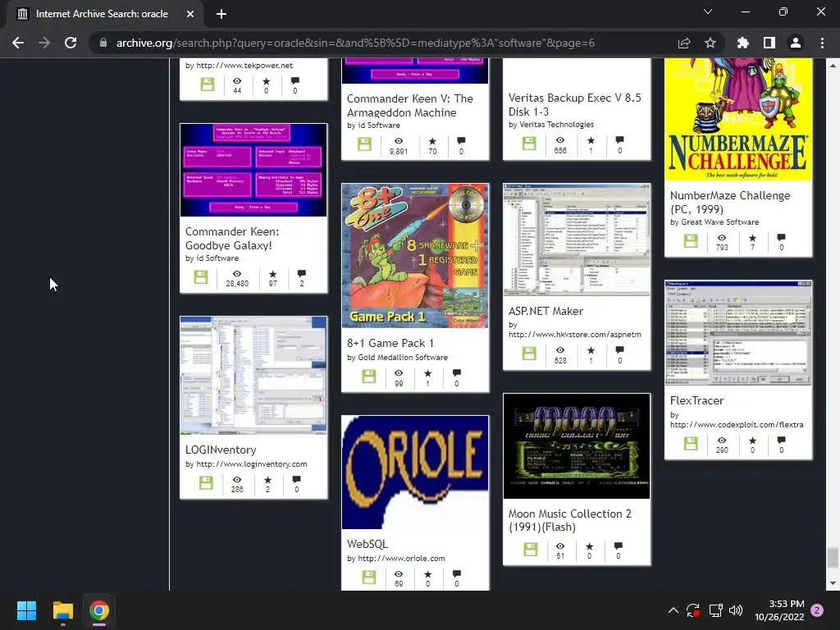Click the eye icon on ASP.NET Maker card

point(560,349)
